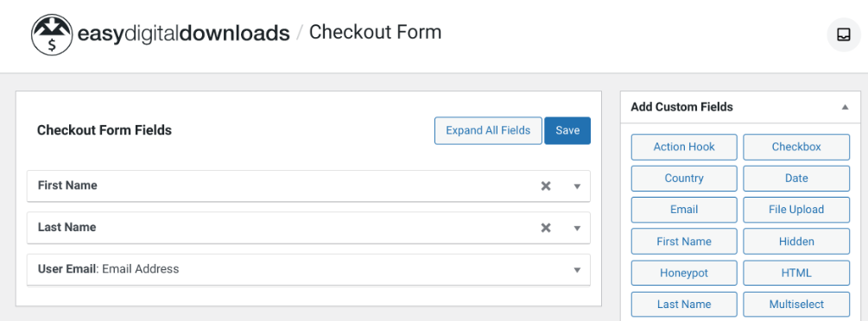
Task: Save the checkout form
Action: (x=567, y=130)
